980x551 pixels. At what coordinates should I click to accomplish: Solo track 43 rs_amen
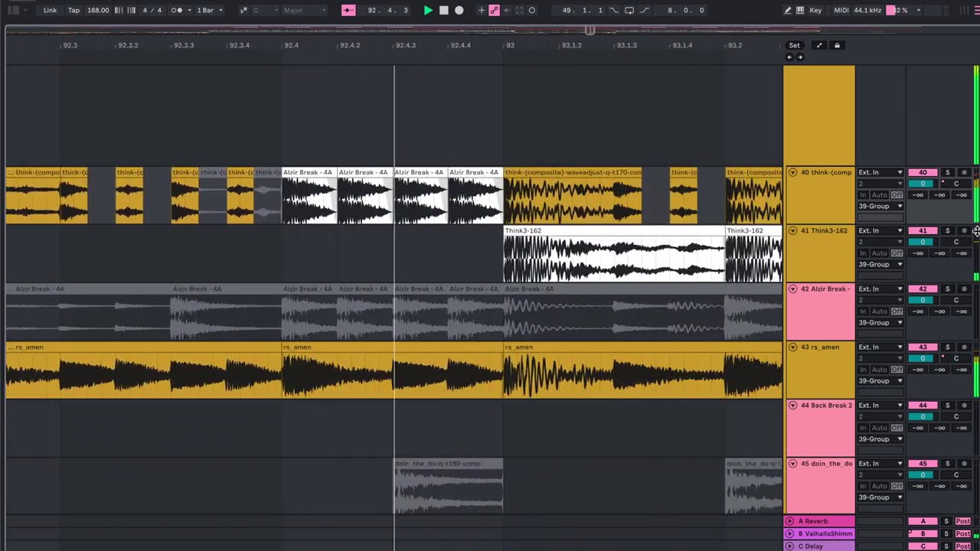tap(947, 347)
